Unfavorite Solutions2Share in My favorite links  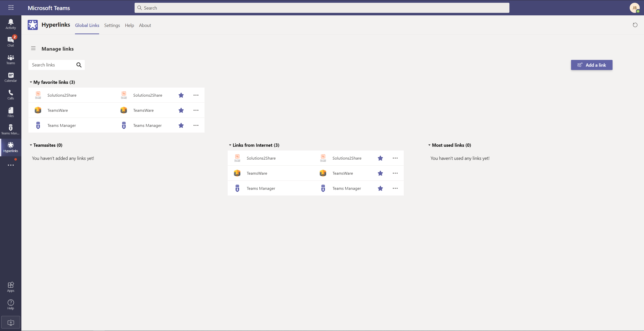click(x=181, y=95)
